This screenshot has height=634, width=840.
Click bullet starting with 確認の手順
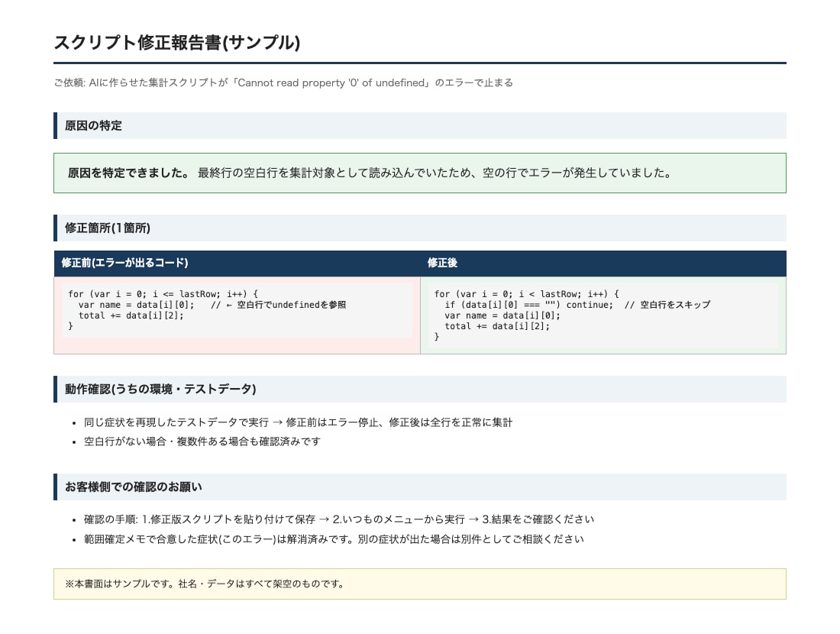pyautogui.click(x=339, y=519)
